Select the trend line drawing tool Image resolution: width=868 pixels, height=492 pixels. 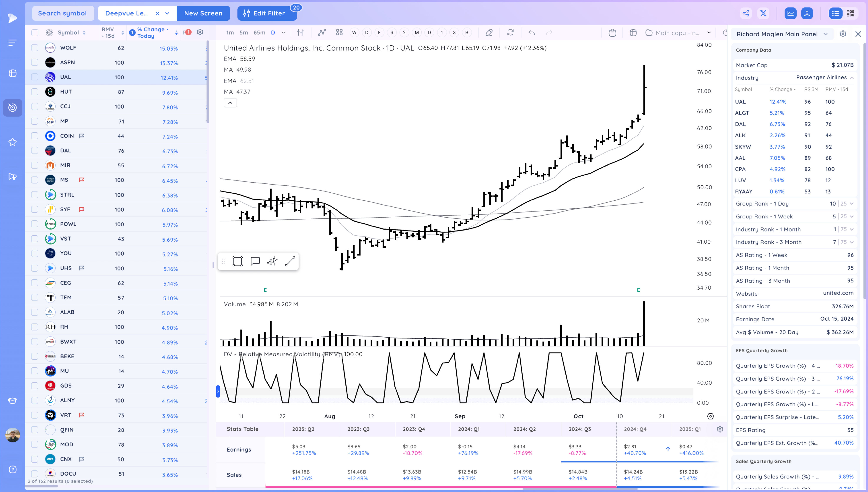point(290,261)
